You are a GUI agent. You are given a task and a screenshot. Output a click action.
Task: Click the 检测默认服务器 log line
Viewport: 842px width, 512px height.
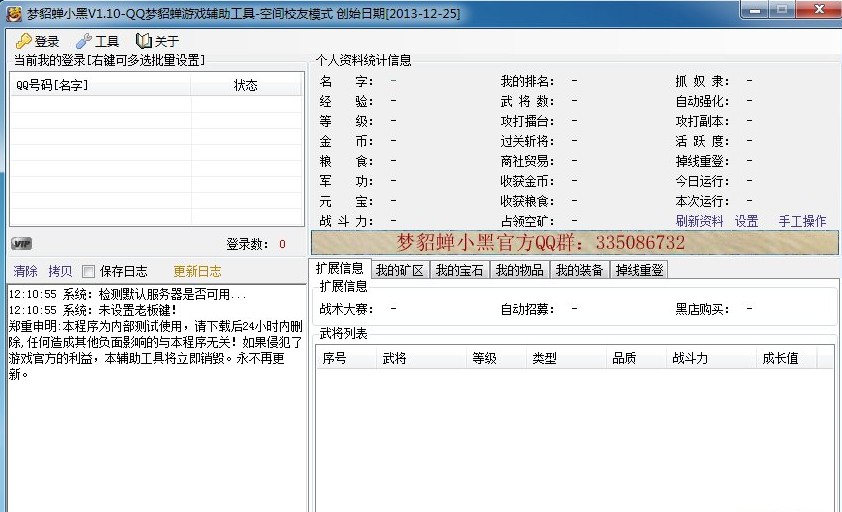click(128, 294)
